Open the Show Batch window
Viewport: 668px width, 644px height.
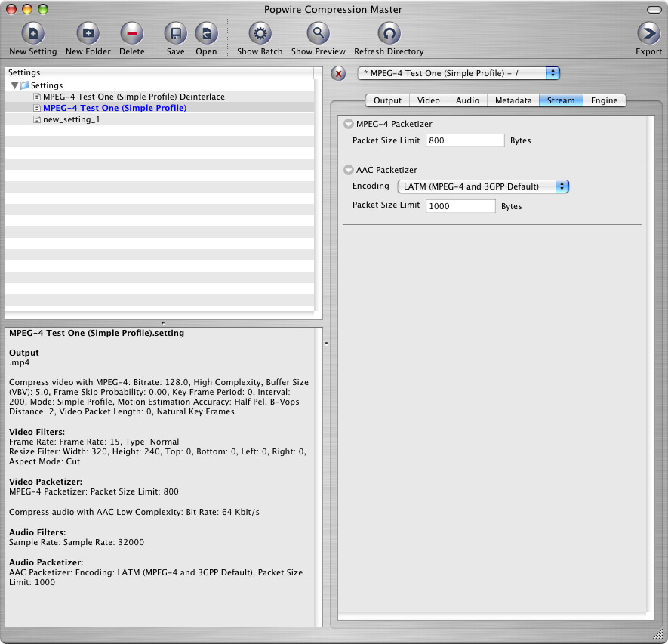click(260, 34)
